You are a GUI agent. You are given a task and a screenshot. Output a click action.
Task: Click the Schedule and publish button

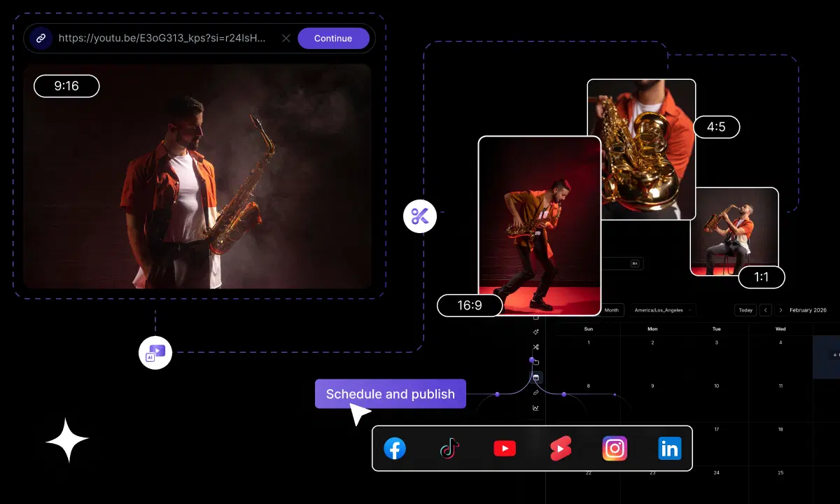[390, 394]
